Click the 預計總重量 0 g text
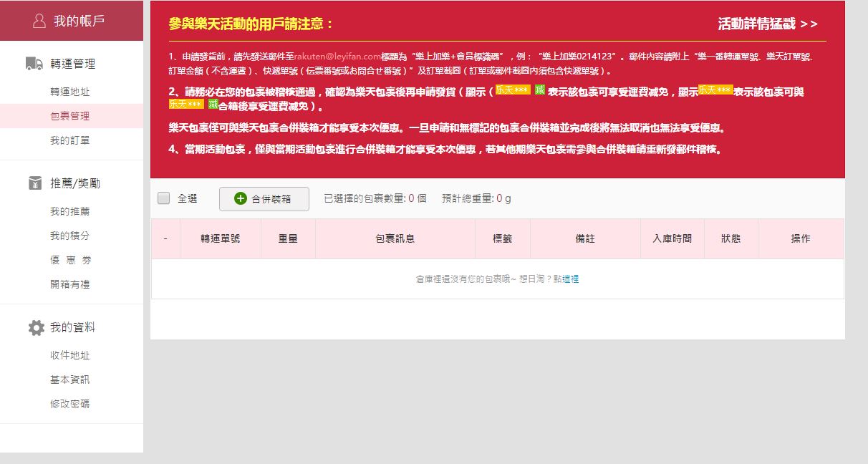The width and height of the screenshot is (868, 464). [476, 198]
